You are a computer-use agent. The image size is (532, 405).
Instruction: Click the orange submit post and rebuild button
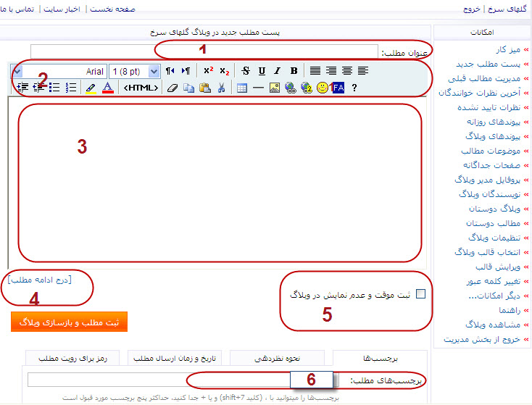[x=69, y=322]
